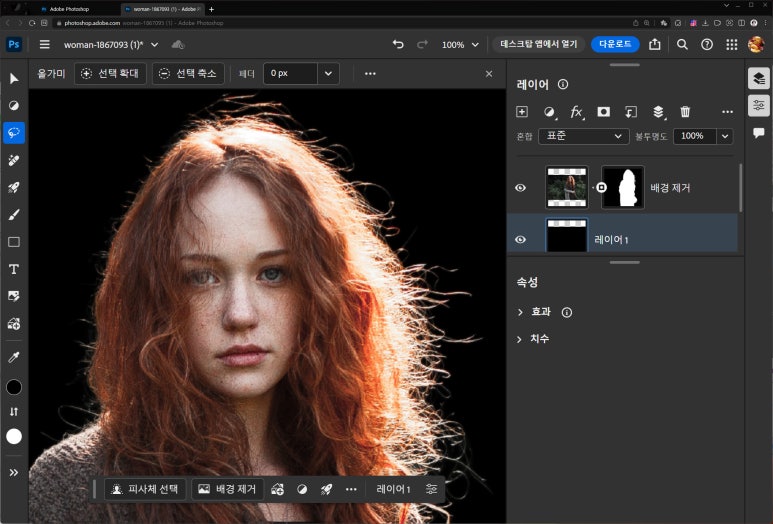Add a layer mask from Layers panel
Screen dimensions: 773x524
point(603,112)
